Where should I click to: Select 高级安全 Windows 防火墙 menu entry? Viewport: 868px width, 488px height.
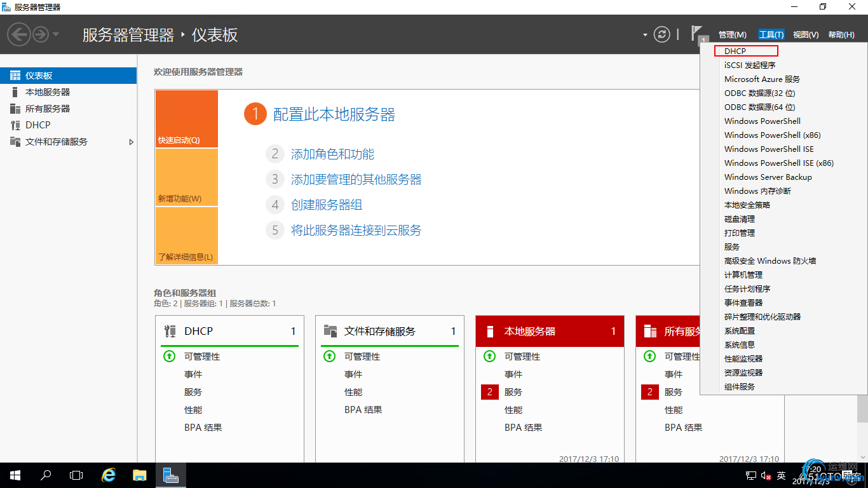pyautogui.click(x=770, y=261)
